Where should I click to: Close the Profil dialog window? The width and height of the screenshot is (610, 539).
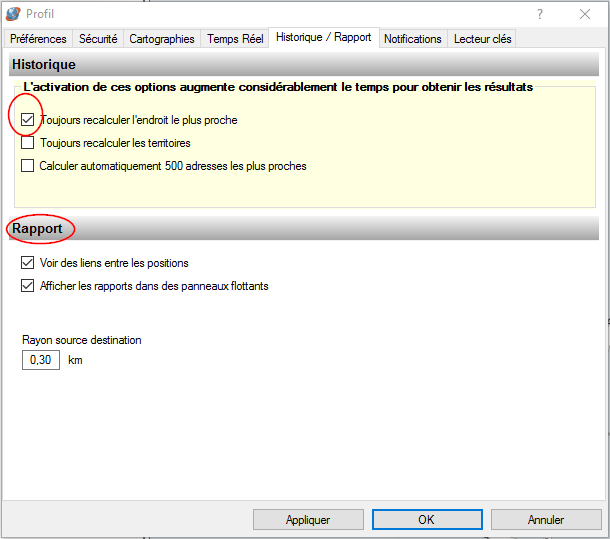[x=585, y=14]
